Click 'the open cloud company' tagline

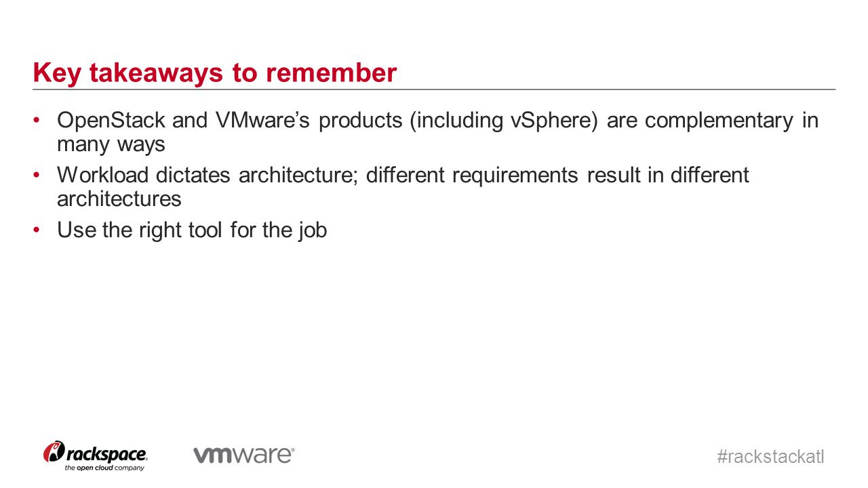(104, 468)
